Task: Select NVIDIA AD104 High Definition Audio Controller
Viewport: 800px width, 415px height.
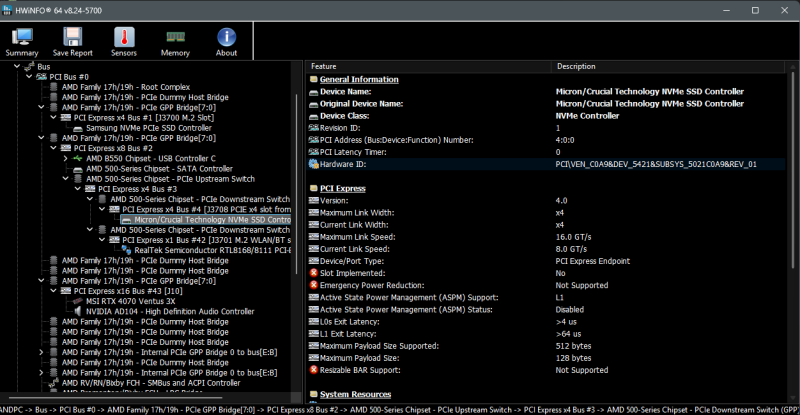Action: click(170, 311)
